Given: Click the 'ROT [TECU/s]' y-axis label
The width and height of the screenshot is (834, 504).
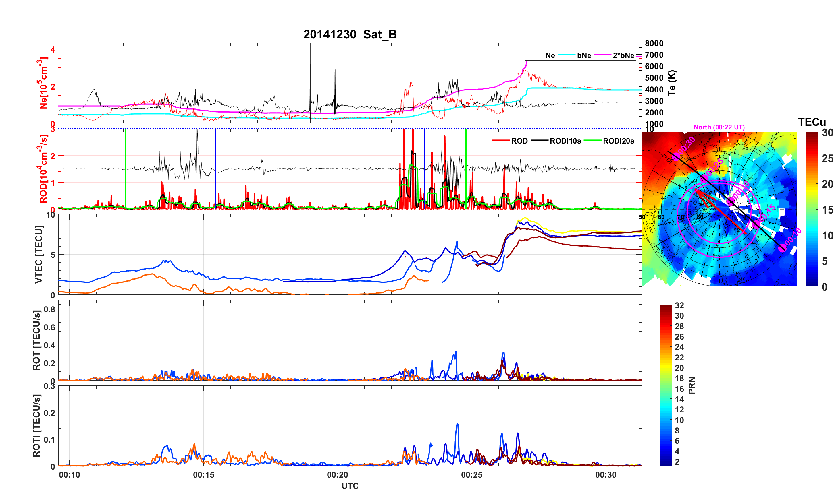Looking at the screenshot, I should click(36, 340).
